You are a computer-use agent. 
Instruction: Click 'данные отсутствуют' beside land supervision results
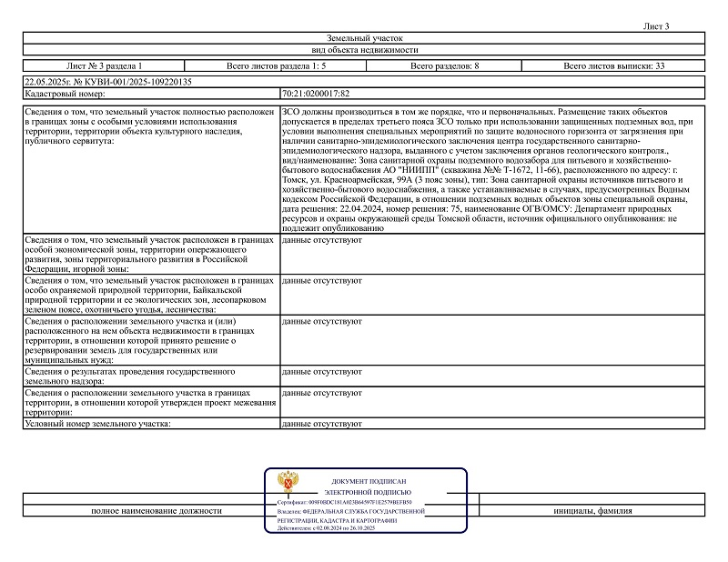317,373
